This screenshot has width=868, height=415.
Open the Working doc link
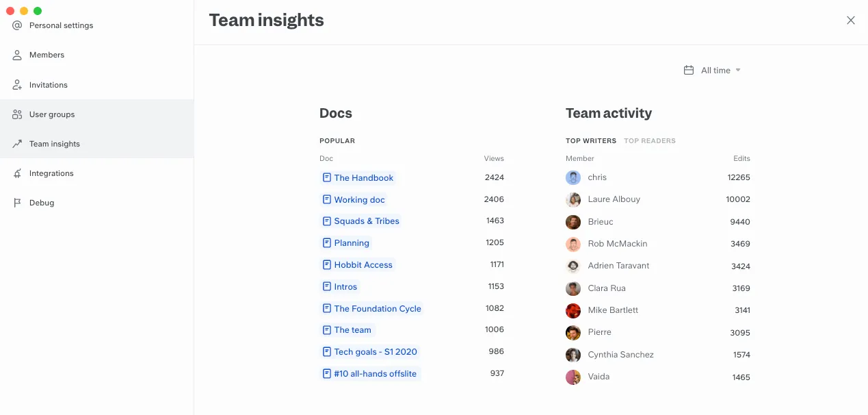[359, 199]
